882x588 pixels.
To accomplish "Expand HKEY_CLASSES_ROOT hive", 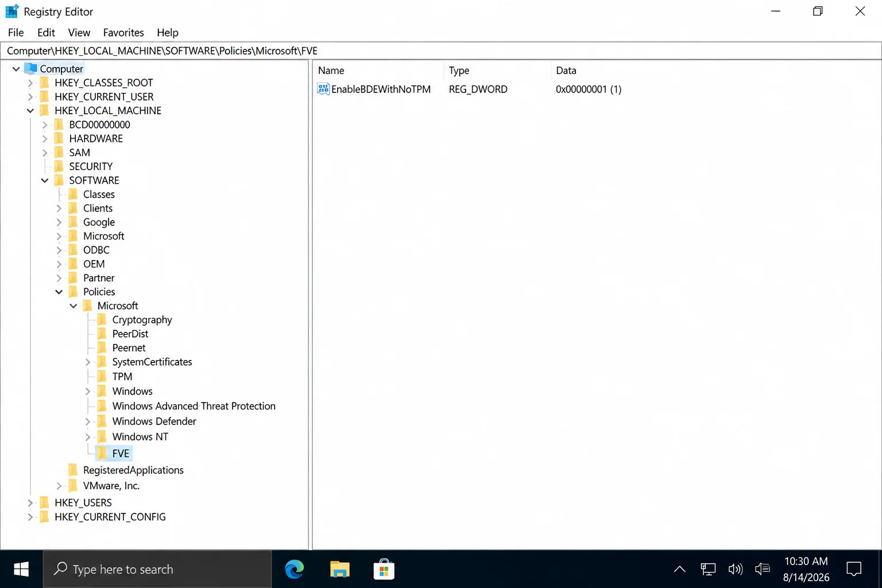I will (x=30, y=83).
